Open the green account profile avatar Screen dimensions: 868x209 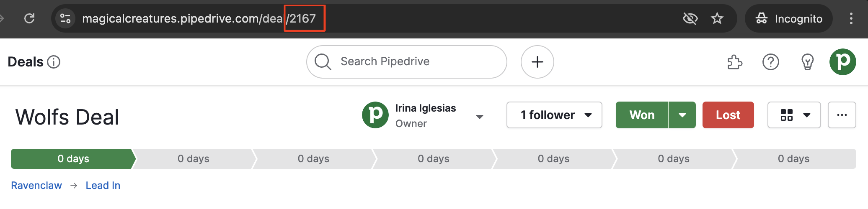click(843, 62)
